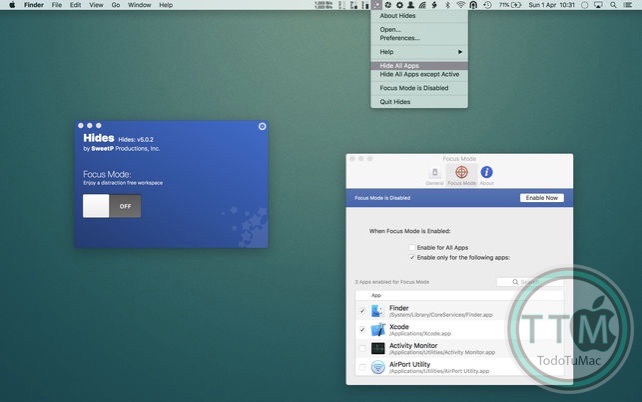The width and height of the screenshot is (642, 402).
Task: Open the settings gear in the Hides window
Action: [x=262, y=126]
